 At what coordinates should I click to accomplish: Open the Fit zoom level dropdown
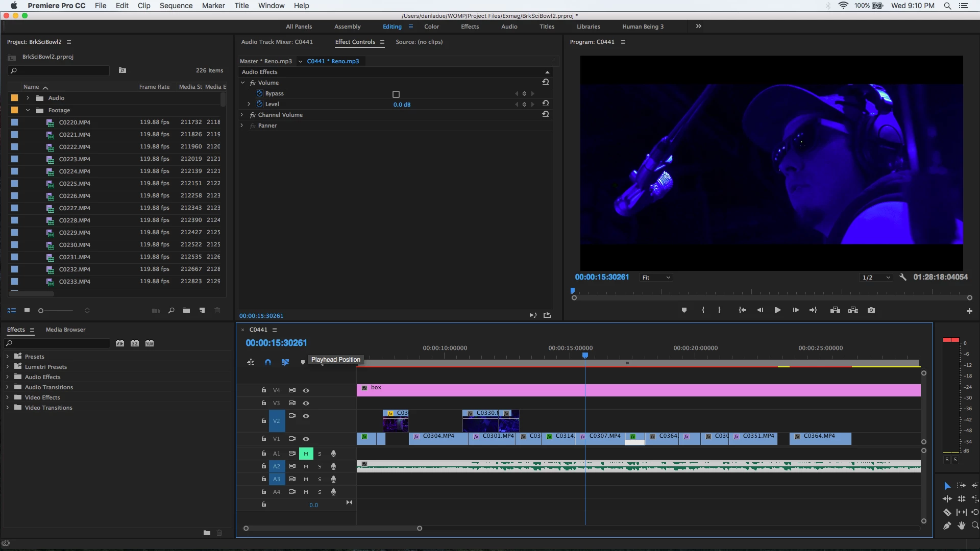pos(656,278)
